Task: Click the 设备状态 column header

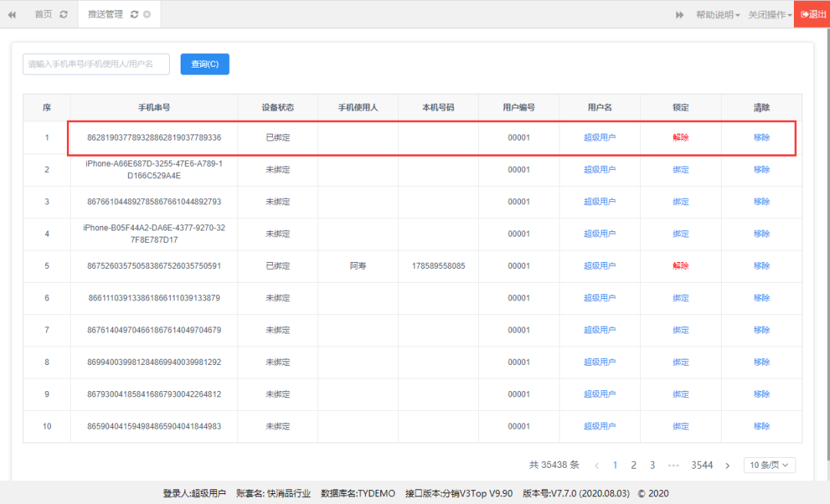Action: click(x=278, y=108)
